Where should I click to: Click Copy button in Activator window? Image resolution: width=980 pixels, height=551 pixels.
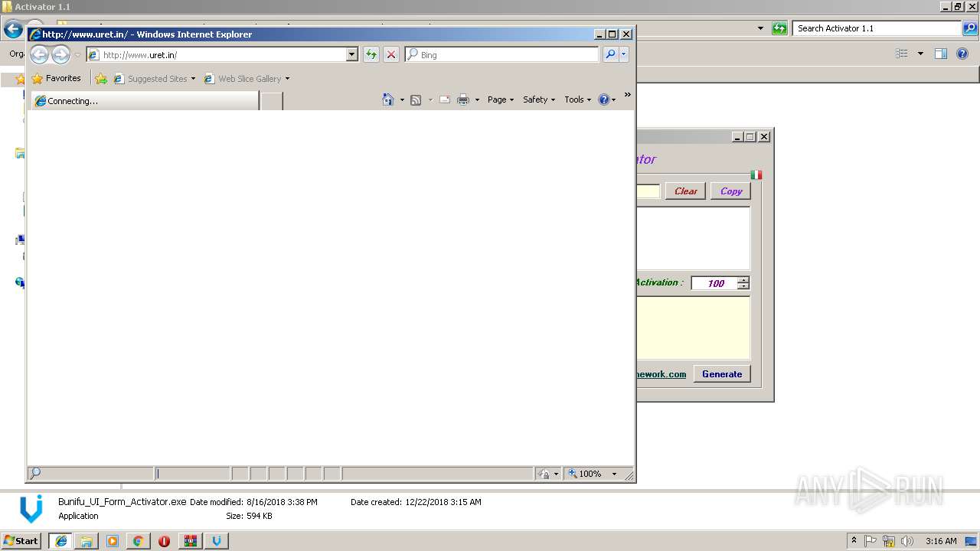[730, 191]
